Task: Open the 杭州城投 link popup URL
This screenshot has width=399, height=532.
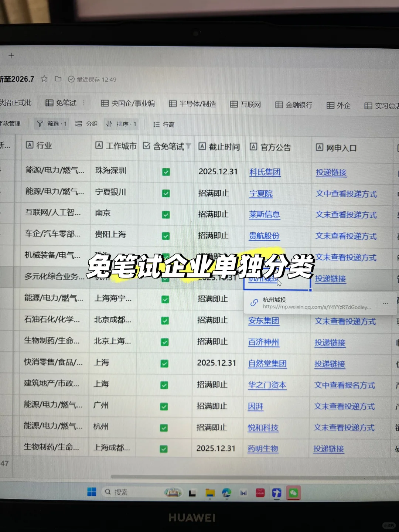Action: [317, 307]
